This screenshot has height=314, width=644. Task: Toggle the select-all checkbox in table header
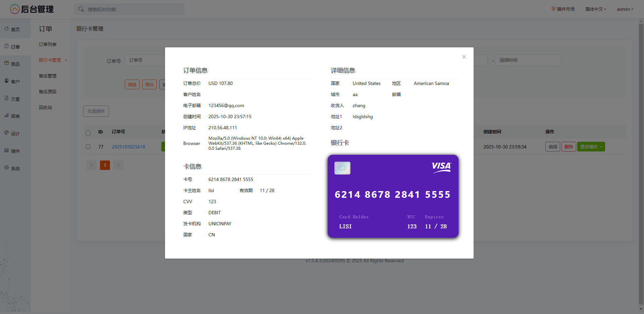coord(88,133)
